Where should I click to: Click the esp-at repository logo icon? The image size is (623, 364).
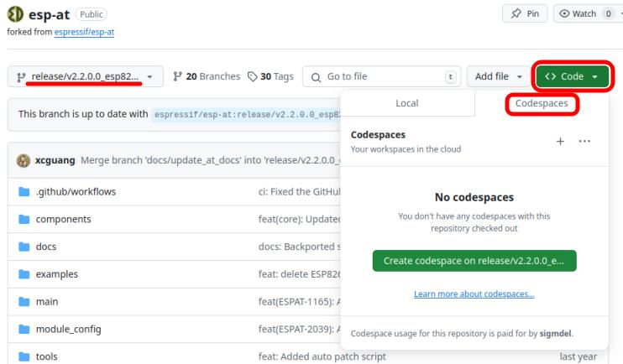14,15
